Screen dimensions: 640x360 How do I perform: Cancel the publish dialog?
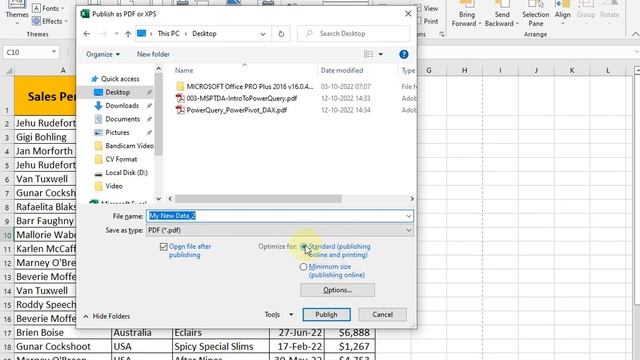[382, 315]
